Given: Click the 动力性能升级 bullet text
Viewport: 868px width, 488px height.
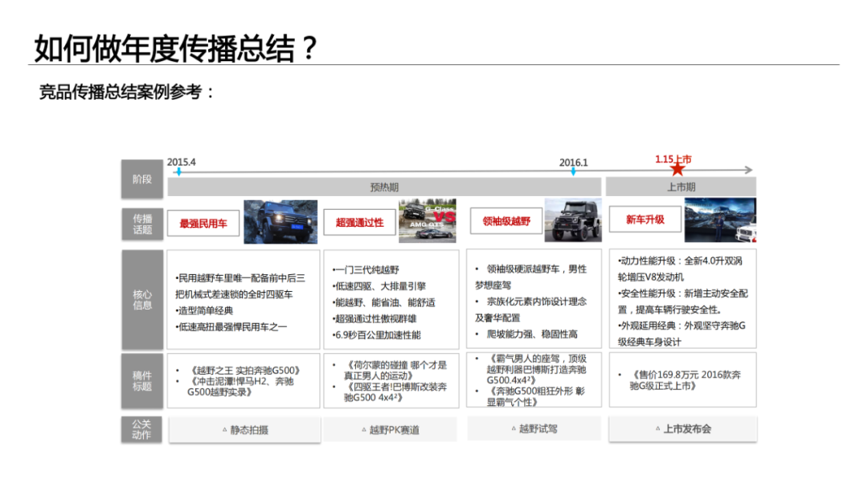Looking at the screenshot, I should tap(680, 269).
